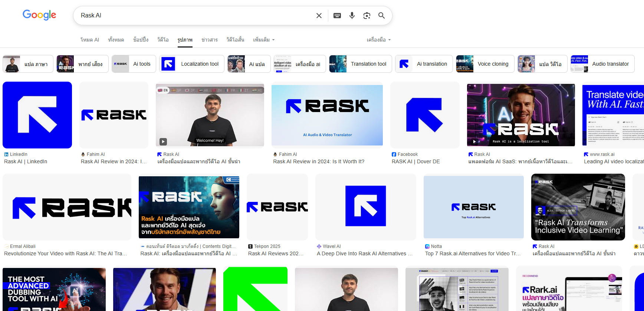This screenshot has height=311, width=644.
Task: Expand the เพิ่มเติม dropdown
Action: coord(264,40)
